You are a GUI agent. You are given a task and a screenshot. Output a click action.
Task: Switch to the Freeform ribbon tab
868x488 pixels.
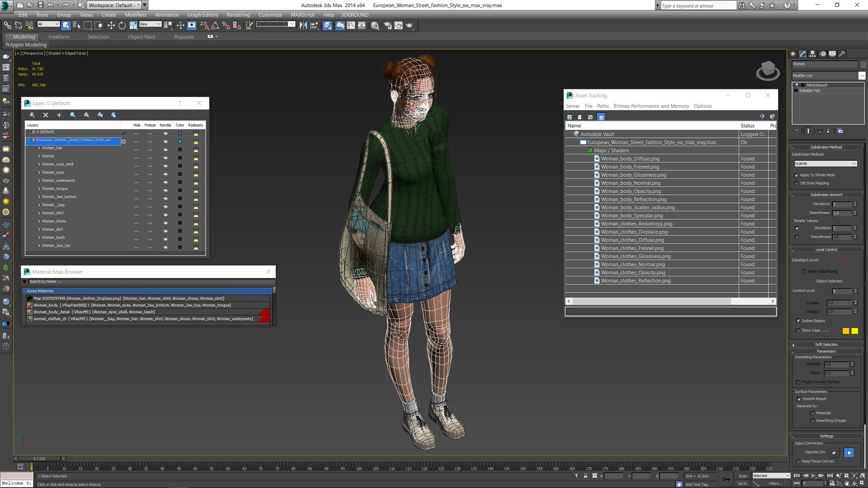[x=59, y=37]
